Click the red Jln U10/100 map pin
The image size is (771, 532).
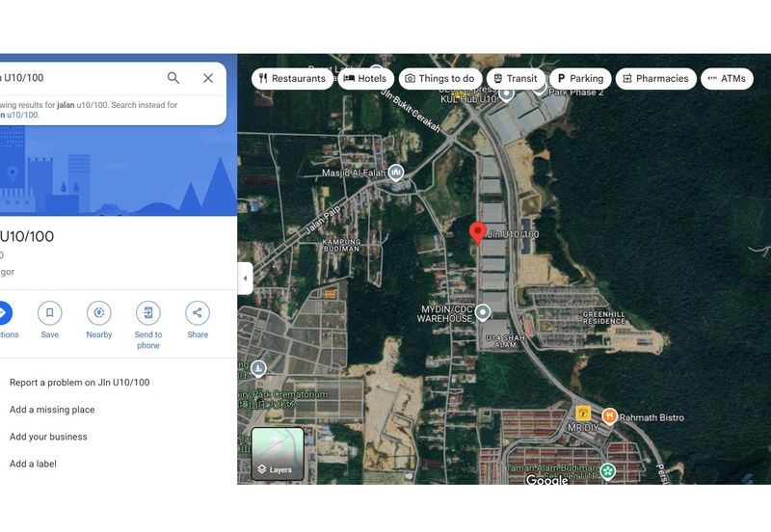tap(477, 233)
